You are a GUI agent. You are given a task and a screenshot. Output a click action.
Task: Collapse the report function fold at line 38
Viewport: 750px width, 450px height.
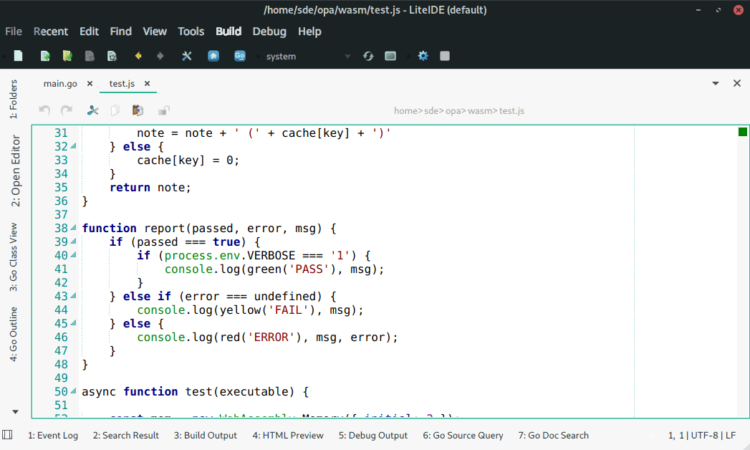click(73, 228)
